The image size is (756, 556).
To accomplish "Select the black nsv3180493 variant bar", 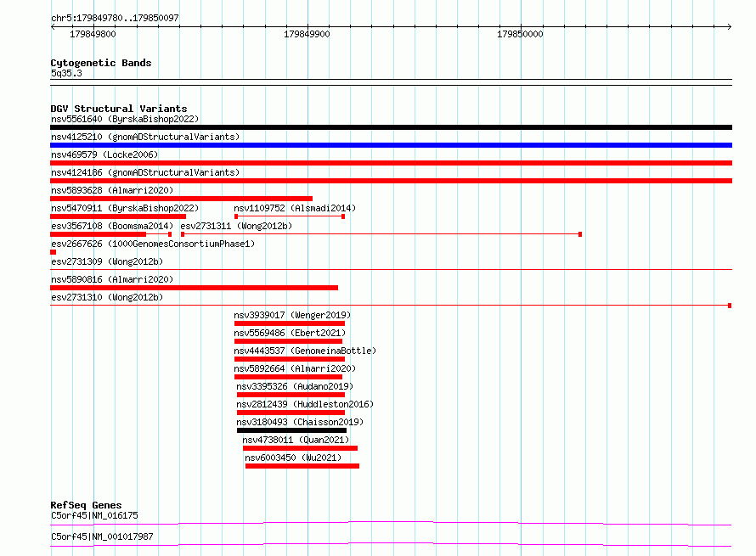I will pos(291,430).
